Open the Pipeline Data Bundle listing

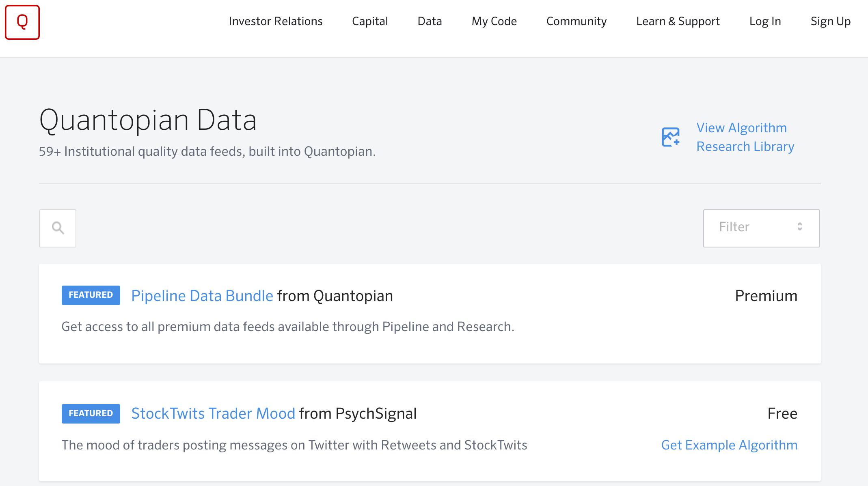(202, 296)
